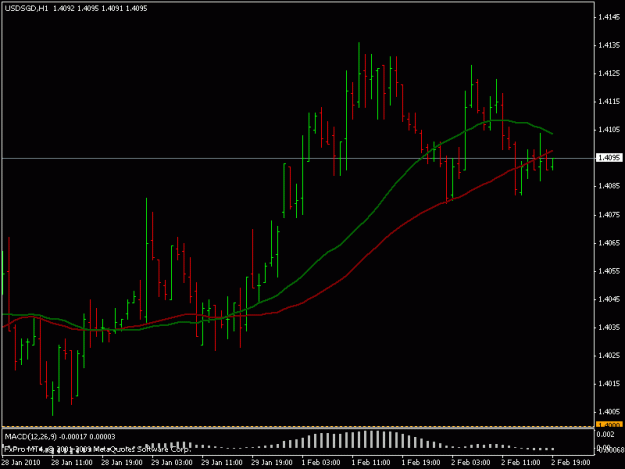Viewport: 625px width, 469px height.
Task: Click the 29 Jan 19:00 time label
Action: [271, 463]
